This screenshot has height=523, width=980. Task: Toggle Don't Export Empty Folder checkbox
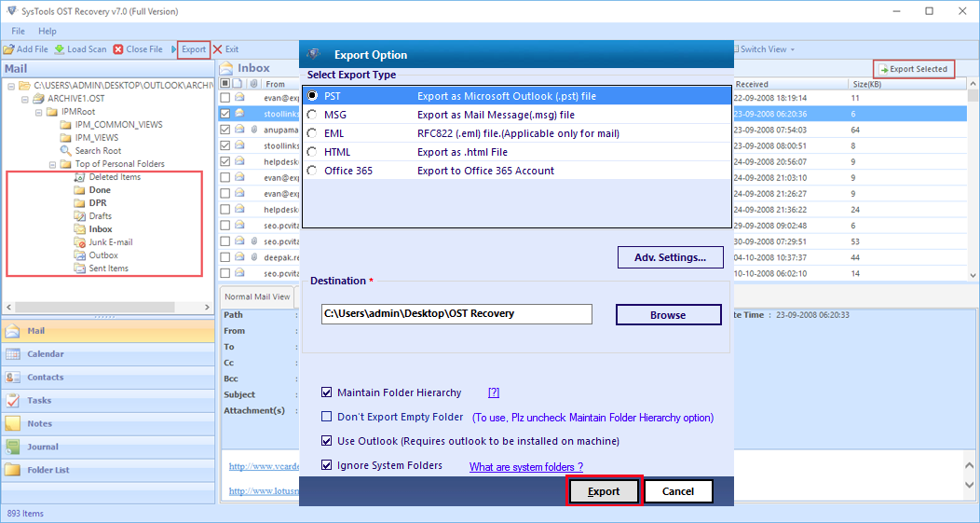pyautogui.click(x=326, y=417)
